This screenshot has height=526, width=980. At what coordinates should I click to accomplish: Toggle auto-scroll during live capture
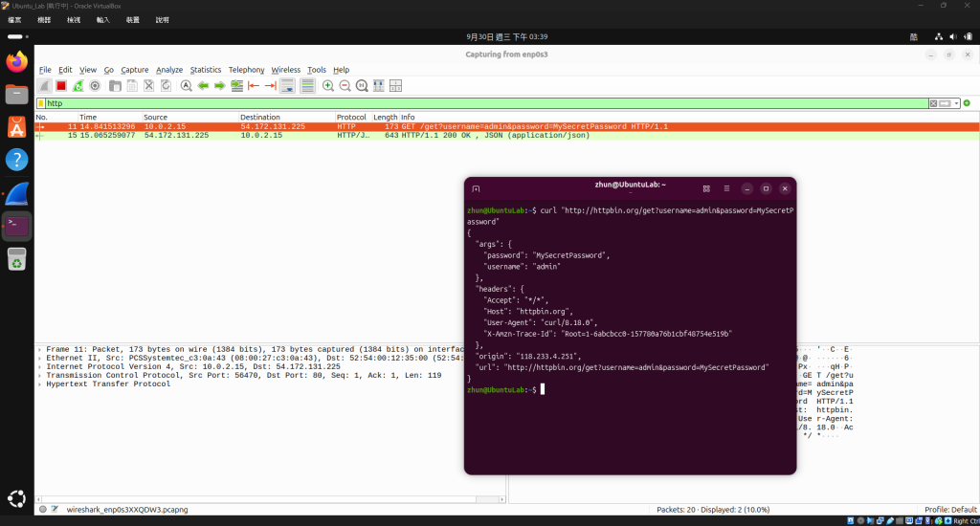pos(287,86)
